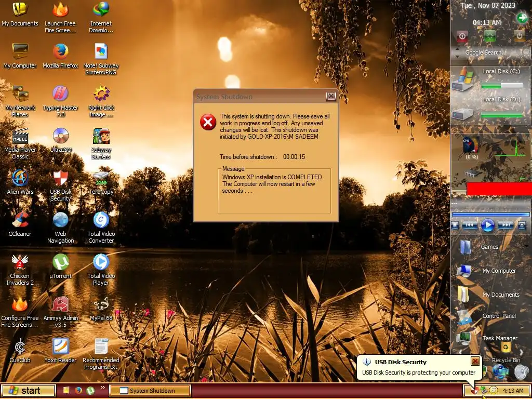Close the System Shutdown dialog
The width and height of the screenshot is (532, 399).
(x=331, y=96)
